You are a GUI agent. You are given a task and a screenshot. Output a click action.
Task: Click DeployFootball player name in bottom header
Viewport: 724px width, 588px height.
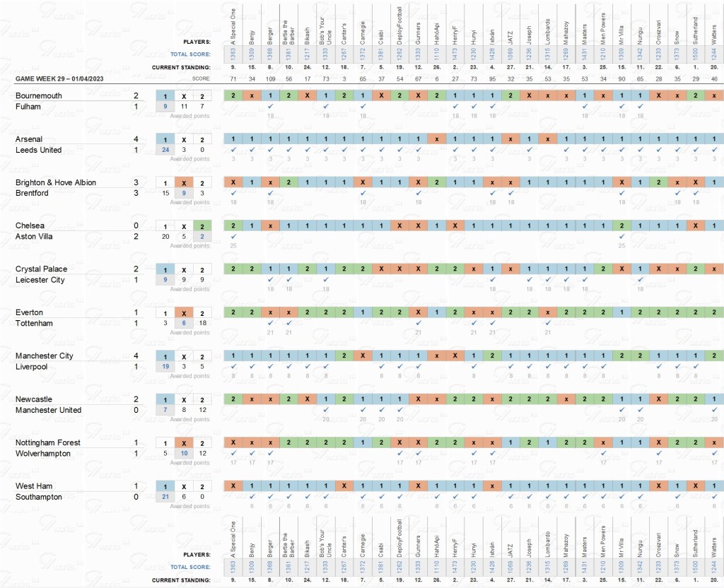(399, 537)
